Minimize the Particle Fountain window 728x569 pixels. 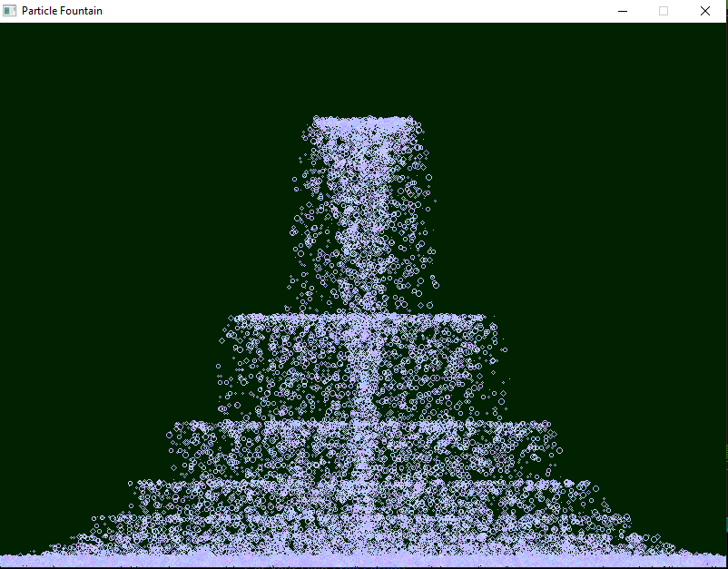point(623,11)
